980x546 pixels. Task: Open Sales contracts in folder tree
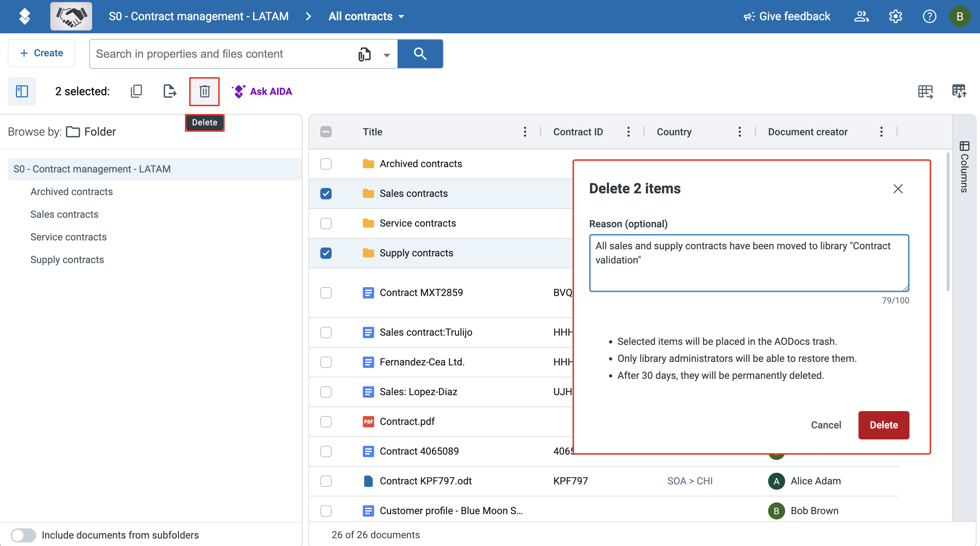click(x=64, y=215)
